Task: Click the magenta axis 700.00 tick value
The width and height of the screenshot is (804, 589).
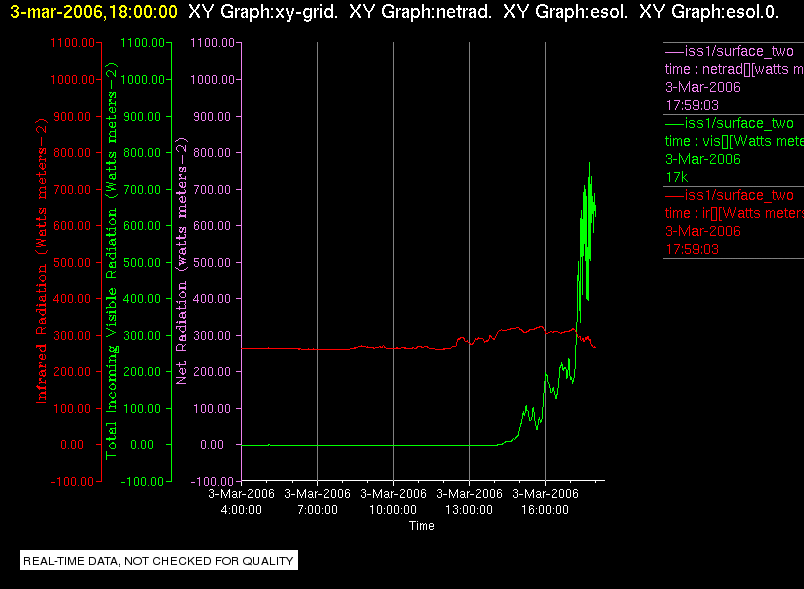Action: point(212,190)
